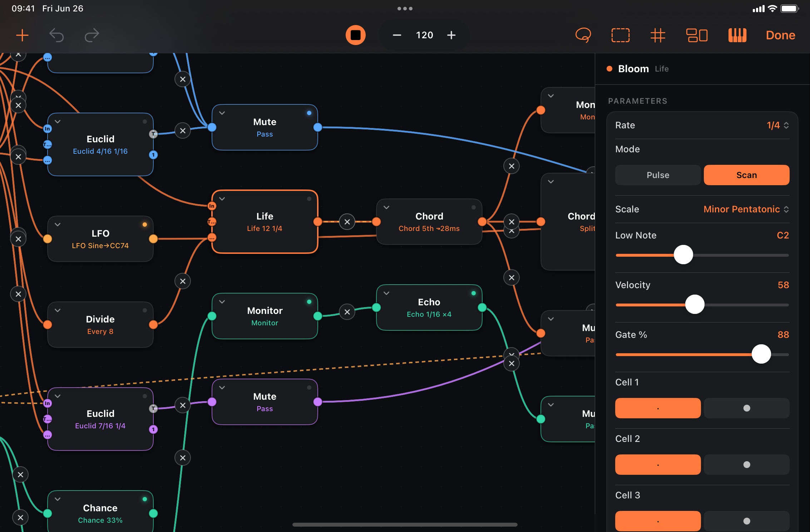The width and height of the screenshot is (810, 532).
Task: Select the Euclid 7/16 1/4 node
Action: point(100,419)
